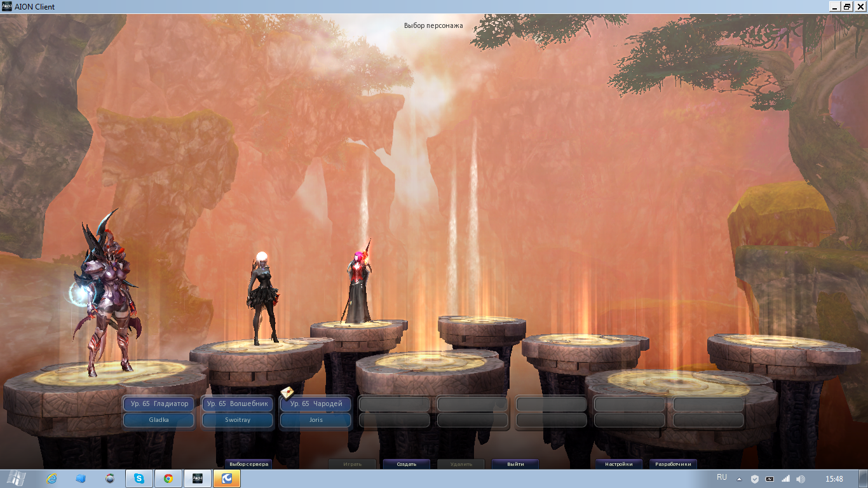This screenshot has height=488, width=868.
Task: Click the mail envelope icon above Joris slot
Action: coord(287,393)
